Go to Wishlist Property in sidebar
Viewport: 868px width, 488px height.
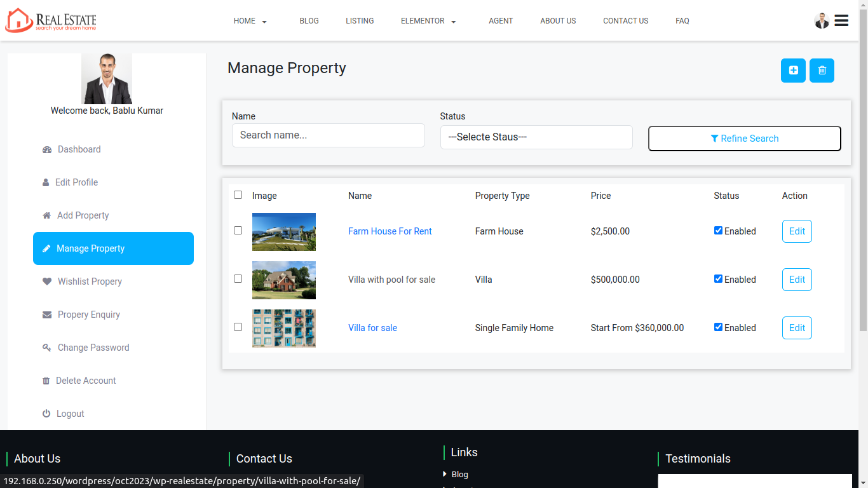tap(90, 281)
